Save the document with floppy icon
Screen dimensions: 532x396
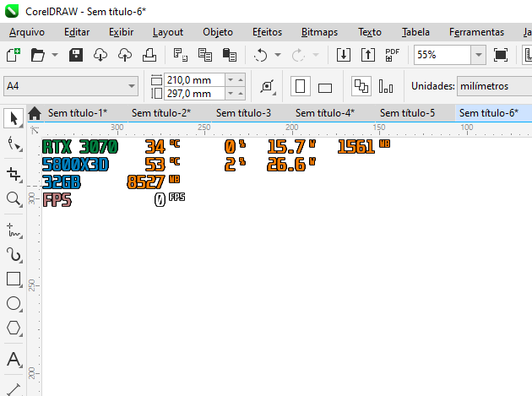(76, 55)
